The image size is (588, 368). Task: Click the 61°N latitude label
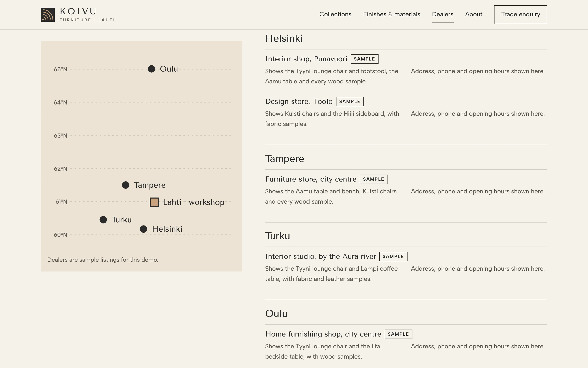61,202
